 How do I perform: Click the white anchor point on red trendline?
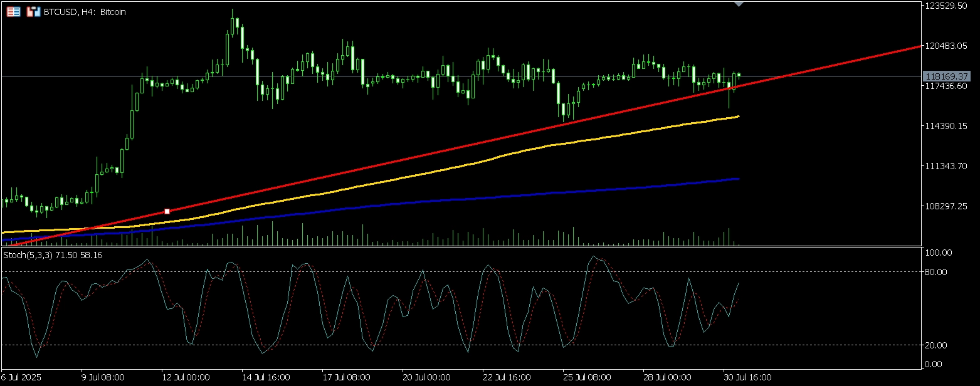tap(167, 212)
